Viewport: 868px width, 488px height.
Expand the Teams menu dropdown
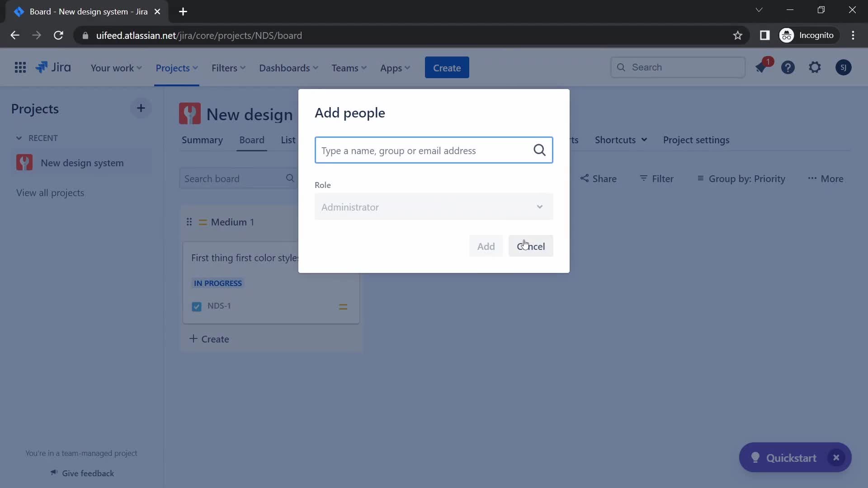(x=348, y=67)
